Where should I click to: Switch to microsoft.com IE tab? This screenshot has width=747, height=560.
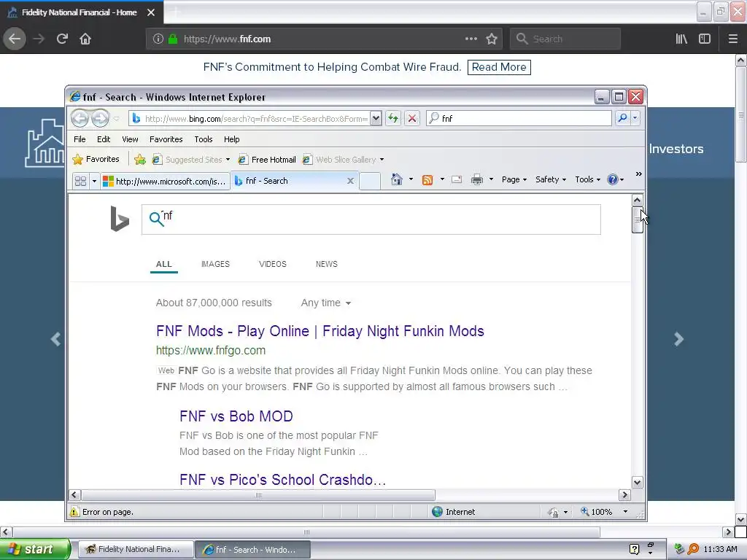(x=165, y=181)
